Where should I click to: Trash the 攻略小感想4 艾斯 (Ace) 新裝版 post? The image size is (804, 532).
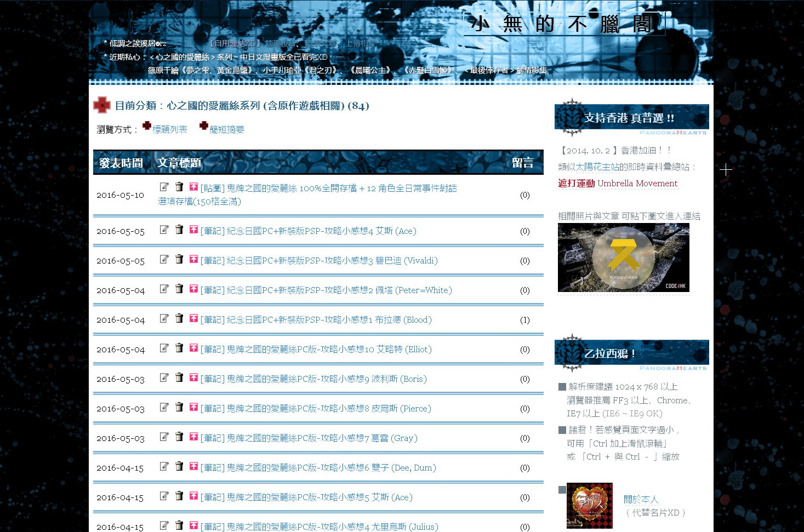point(179,230)
